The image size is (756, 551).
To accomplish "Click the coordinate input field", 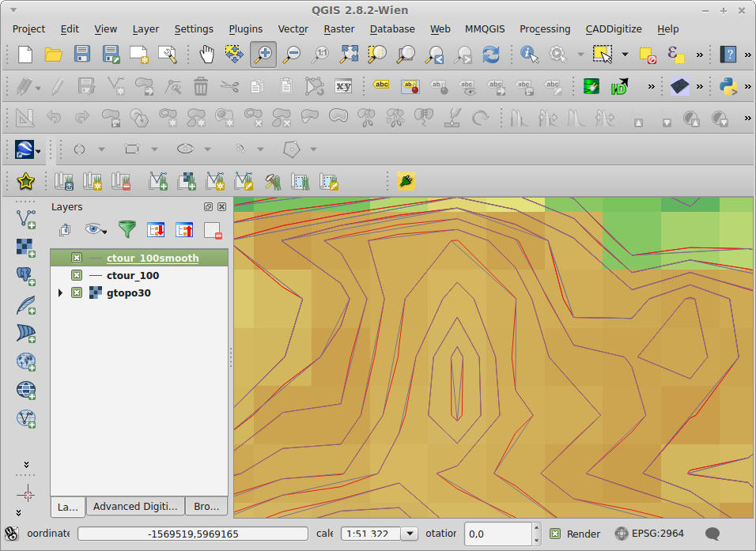I will tap(192, 534).
